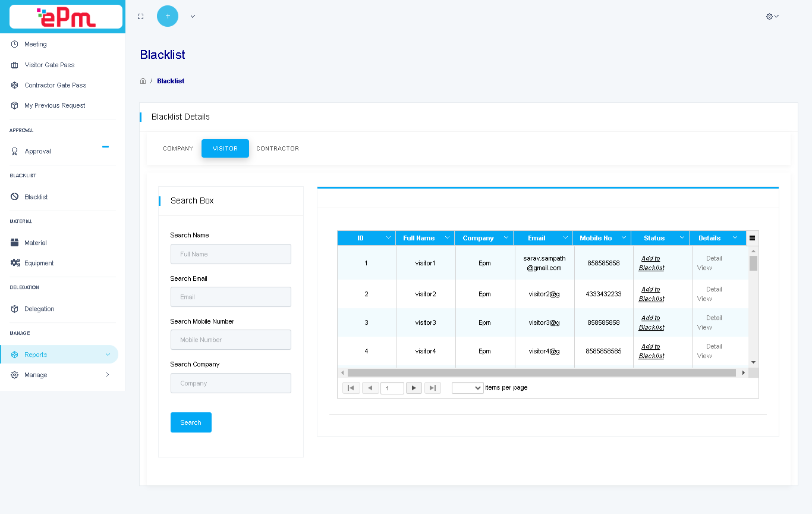Go to next page of grid
The height and width of the screenshot is (514, 812).
(x=414, y=388)
